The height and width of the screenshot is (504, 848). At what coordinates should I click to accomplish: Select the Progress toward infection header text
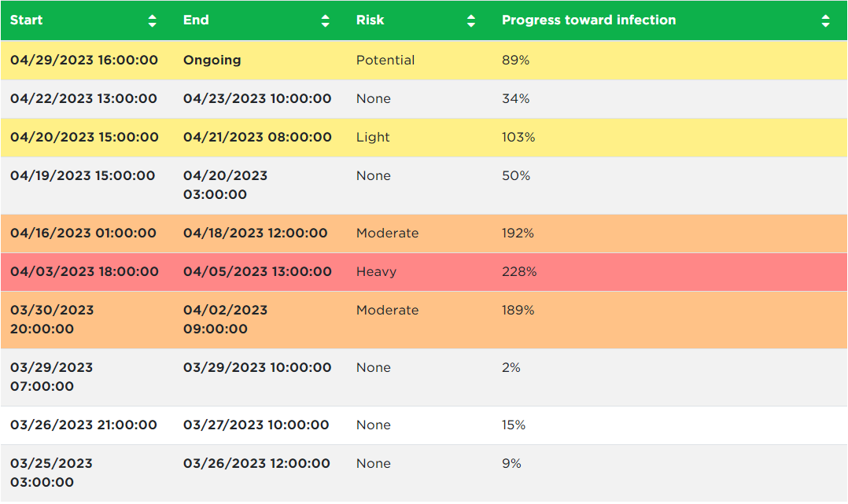588,20
